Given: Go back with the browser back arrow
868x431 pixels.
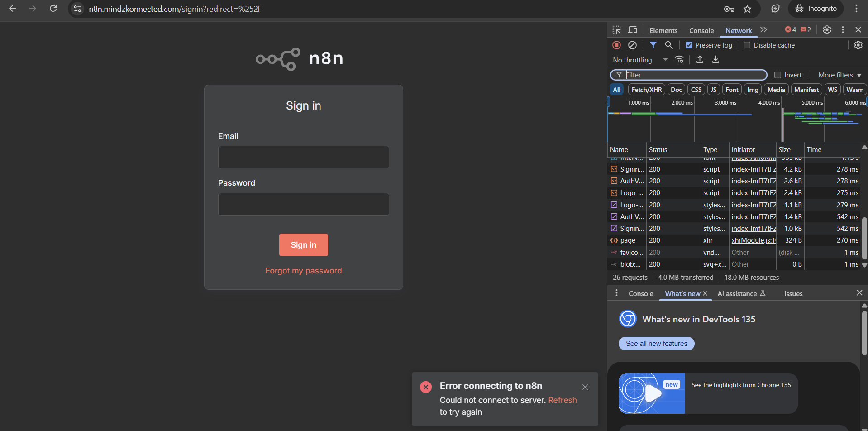Looking at the screenshot, I should 13,9.
